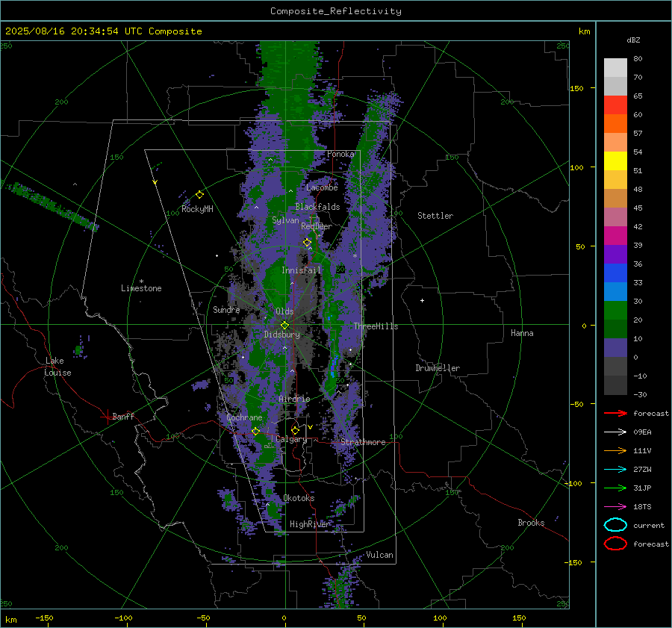Click the Ponoka town label
The width and height of the screenshot is (672, 628).
340,154
